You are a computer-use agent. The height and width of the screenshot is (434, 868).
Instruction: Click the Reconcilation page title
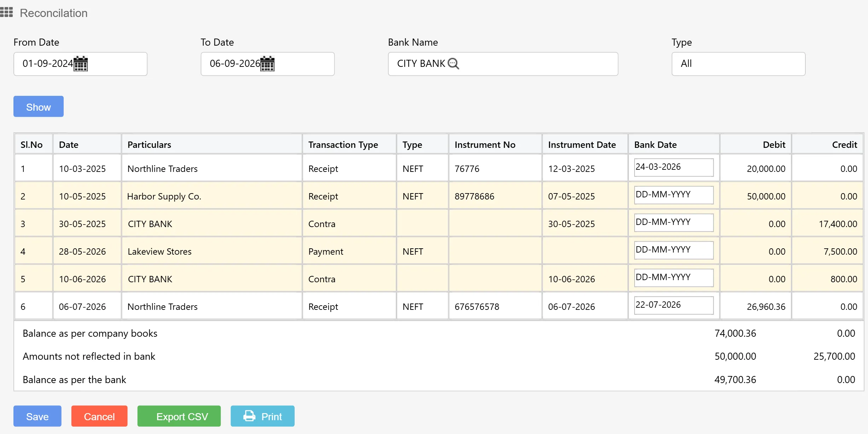point(53,13)
